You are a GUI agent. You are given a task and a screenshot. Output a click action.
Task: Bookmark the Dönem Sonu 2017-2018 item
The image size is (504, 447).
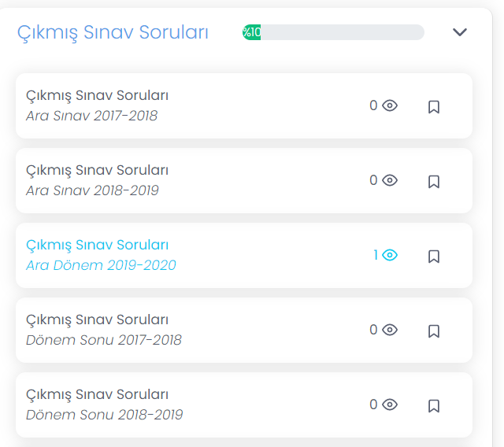pyautogui.click(x=433, y=331)
